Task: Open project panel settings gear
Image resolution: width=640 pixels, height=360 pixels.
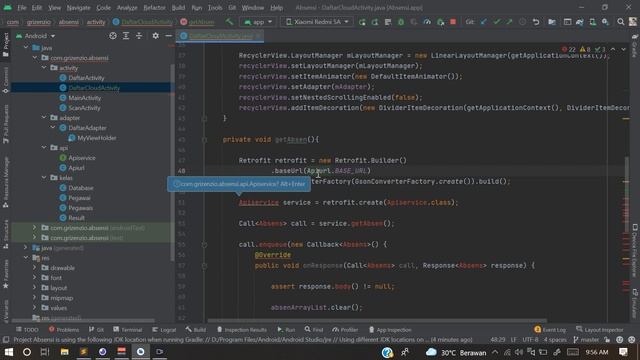Action: pyautogui.click(x=156, y=36)
